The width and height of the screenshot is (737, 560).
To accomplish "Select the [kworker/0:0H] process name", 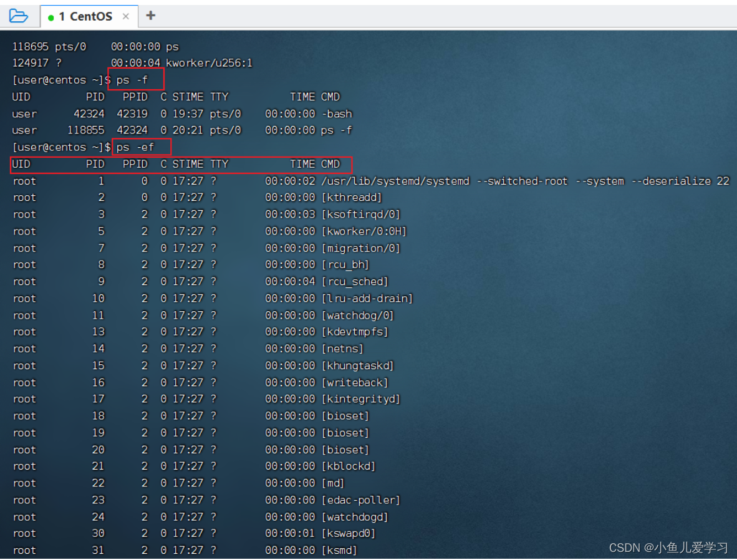I will 364,231.
